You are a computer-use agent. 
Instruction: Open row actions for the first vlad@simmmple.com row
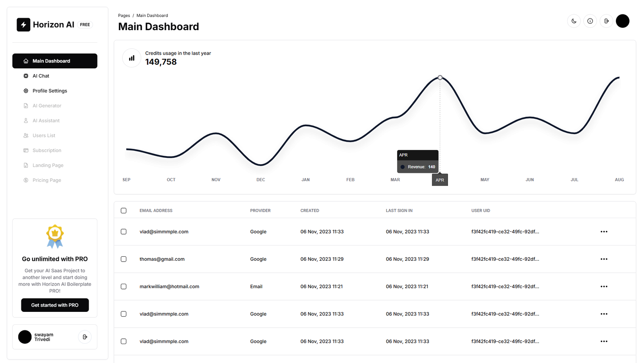coord(604,232)
